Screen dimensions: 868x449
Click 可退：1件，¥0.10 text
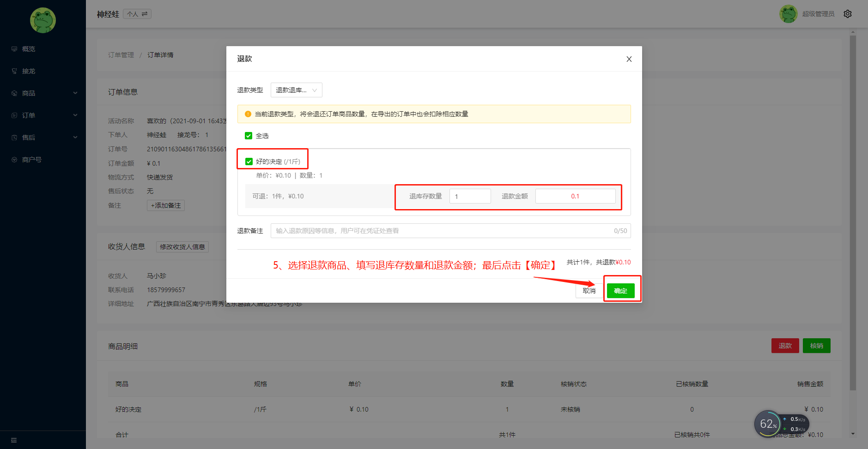pyautogui.click(x=278, y=196)
